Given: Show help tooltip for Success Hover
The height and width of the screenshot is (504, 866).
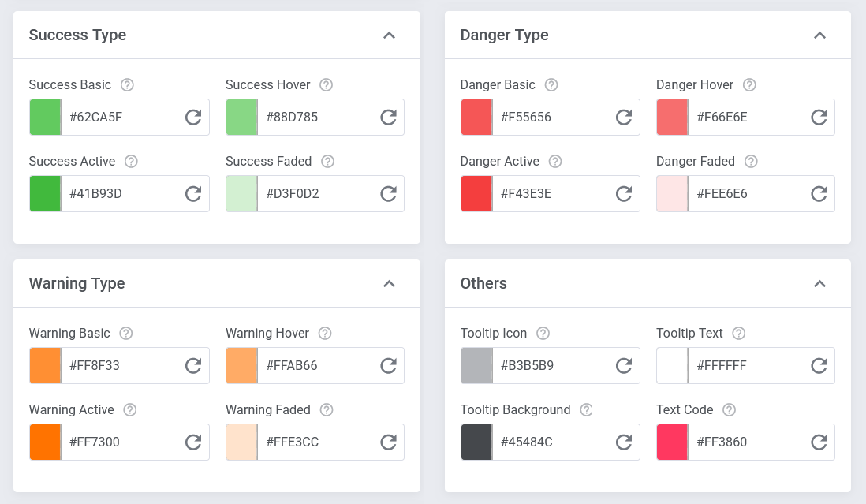Looking at the screenshot, I should 326,85.
